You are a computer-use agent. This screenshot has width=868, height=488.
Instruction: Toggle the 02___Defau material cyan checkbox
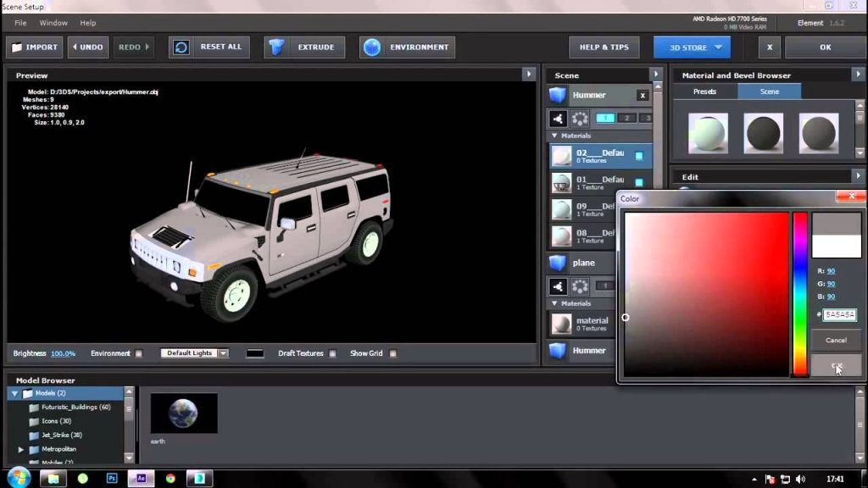[639, 156]
